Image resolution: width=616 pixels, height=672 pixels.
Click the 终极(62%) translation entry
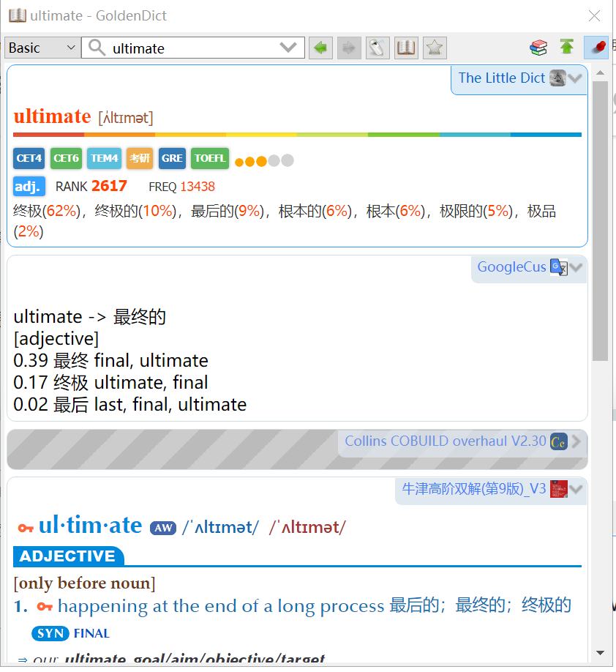click(x=46, y=211)
